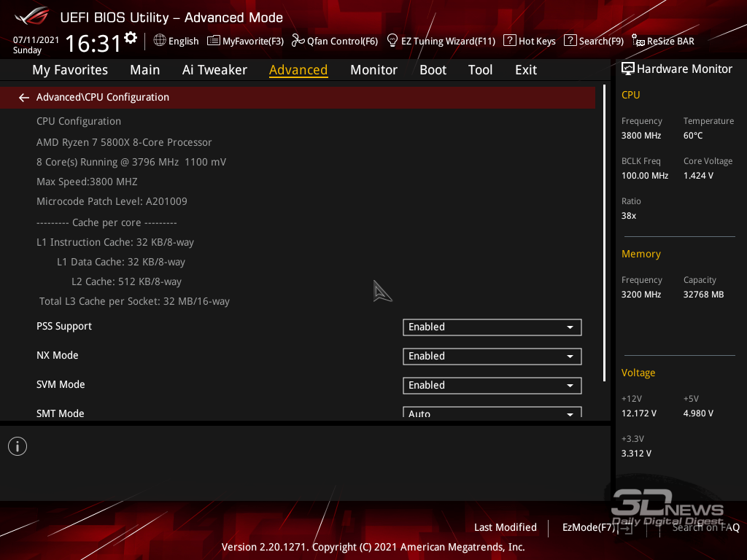Viewport: 747px width, 560px height.
Task: Open MyFavorite(F3) text button
Action: coord(253,42)
